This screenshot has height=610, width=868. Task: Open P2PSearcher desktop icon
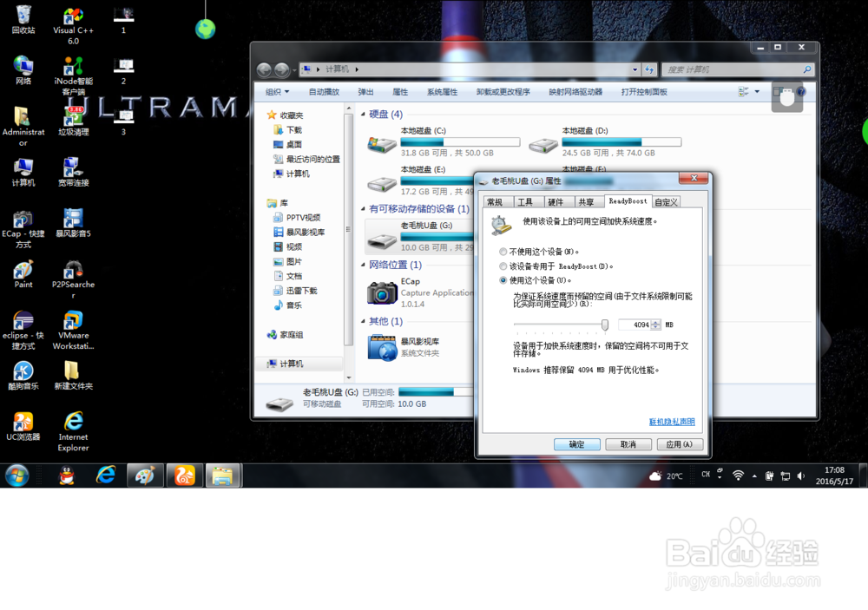pyautogui.click(x=73, y=279)
